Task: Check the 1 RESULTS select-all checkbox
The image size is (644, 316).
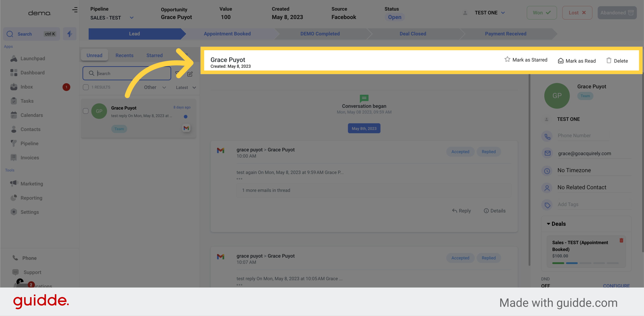Action: coord(86,87)
